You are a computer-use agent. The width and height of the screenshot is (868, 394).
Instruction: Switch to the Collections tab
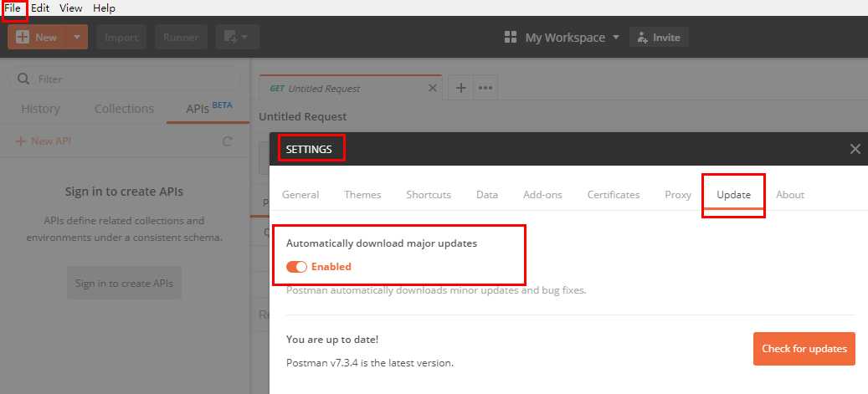[124, 109]
